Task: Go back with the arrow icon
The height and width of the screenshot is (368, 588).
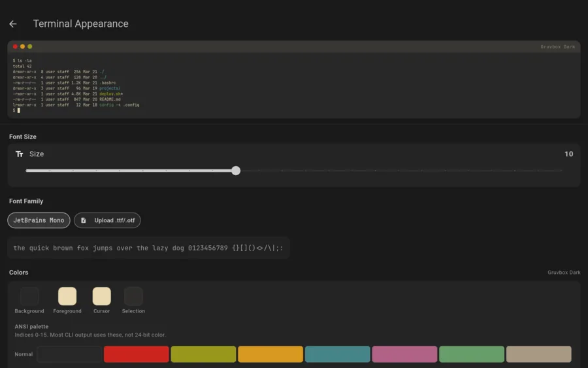Action: tap(13, 24)
